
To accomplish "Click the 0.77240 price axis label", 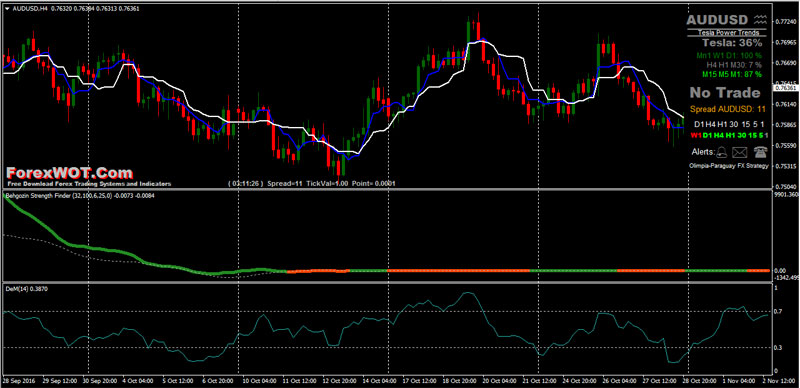I will 786,21.
